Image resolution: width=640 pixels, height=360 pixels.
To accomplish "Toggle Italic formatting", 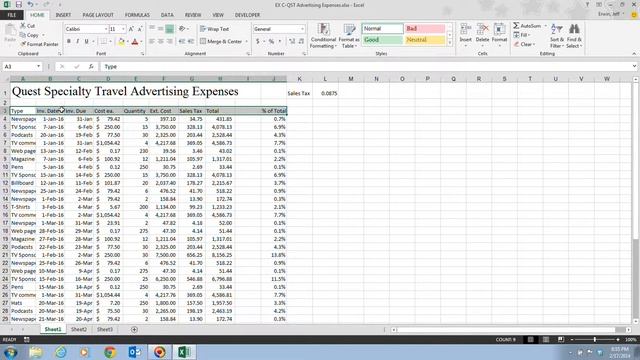I will point(78,41).
